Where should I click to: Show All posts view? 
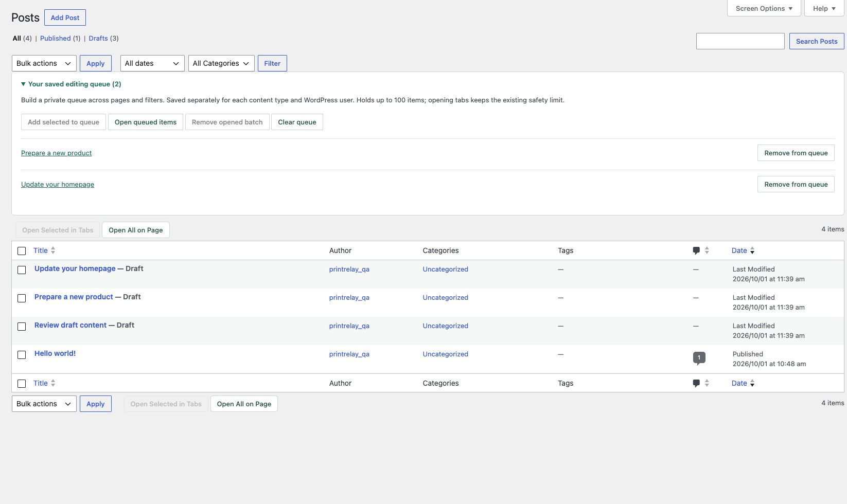[17, 38]
